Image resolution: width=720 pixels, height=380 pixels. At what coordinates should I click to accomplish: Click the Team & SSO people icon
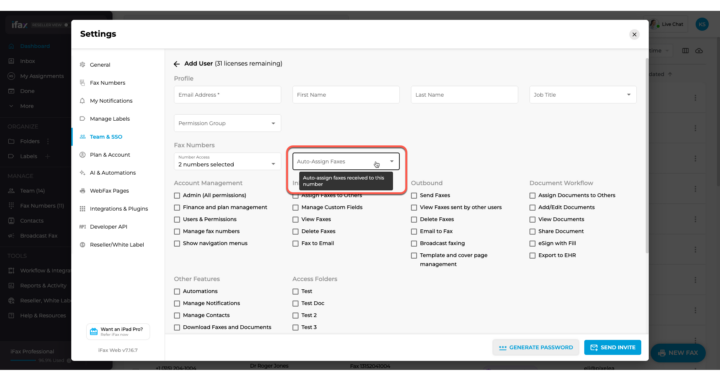click(83, 137)
